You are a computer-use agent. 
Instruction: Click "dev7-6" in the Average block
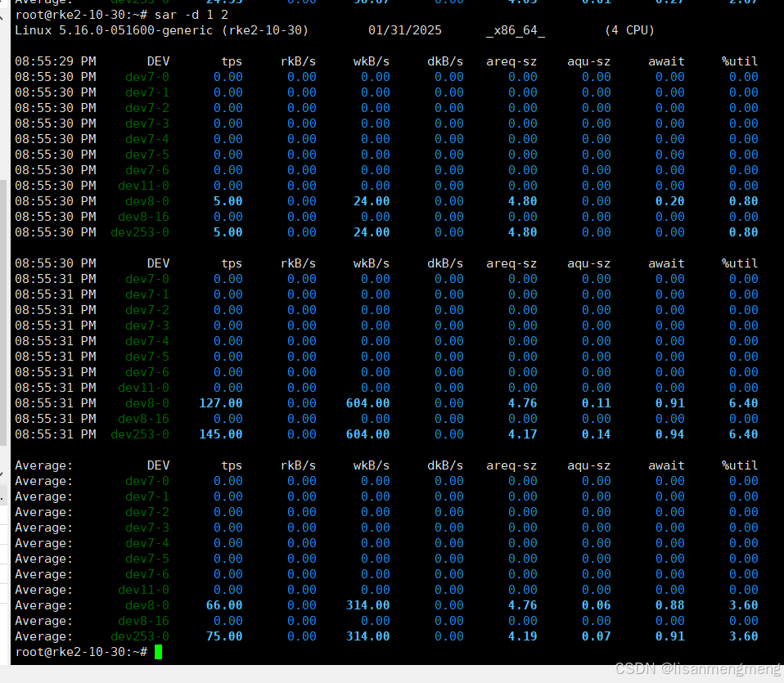147,574
